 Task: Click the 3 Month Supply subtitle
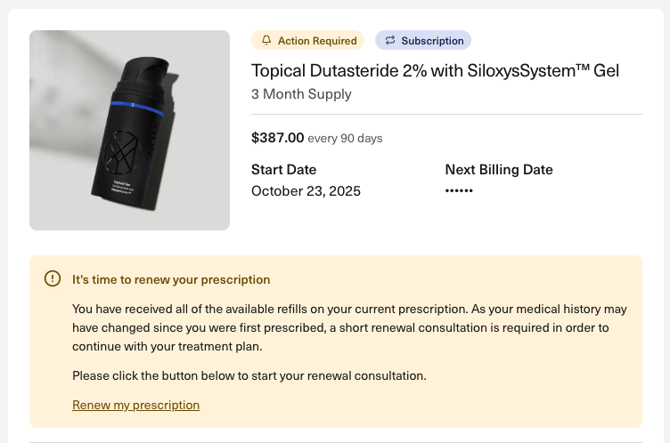point(301,94)
